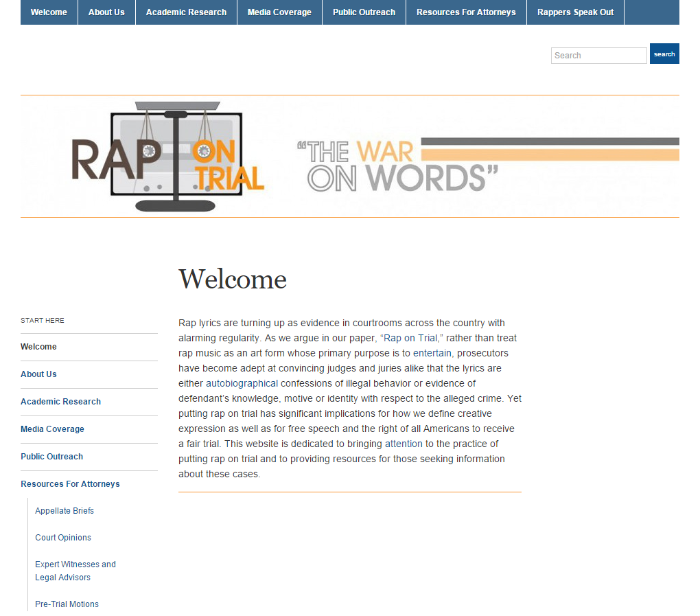Go to Appellate Briefs sidebar sub-item
The image size is (700, 616).
[65, 511]
